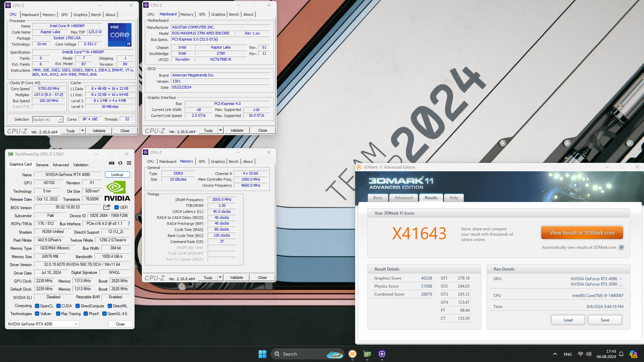Click the Save button in 3DMark
The width and height of the screenshot is (644, 362).
605,320
